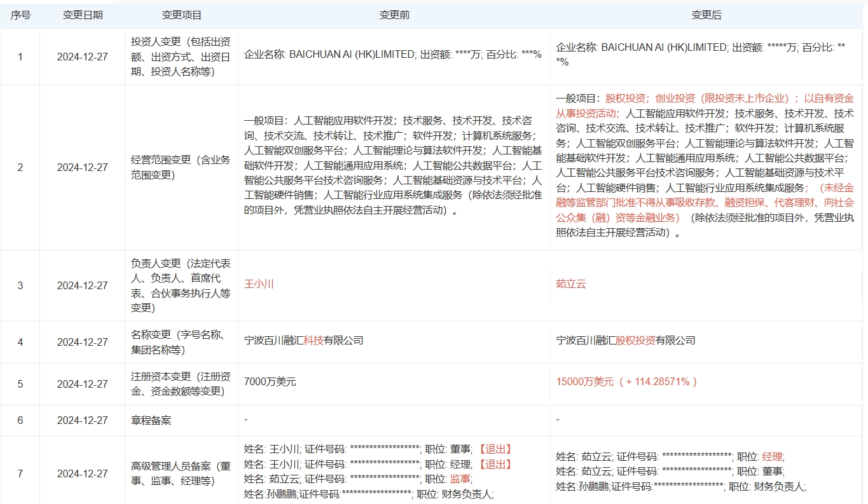
Task: Click BAICHUAN AI (HK)LIMITED text in 变更后 column
Action: 665,47
